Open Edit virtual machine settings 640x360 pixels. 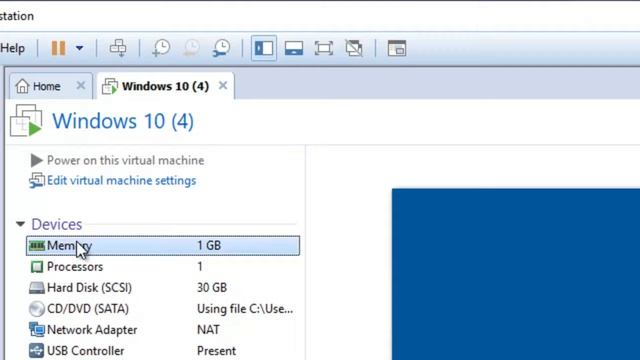point(122,180)
